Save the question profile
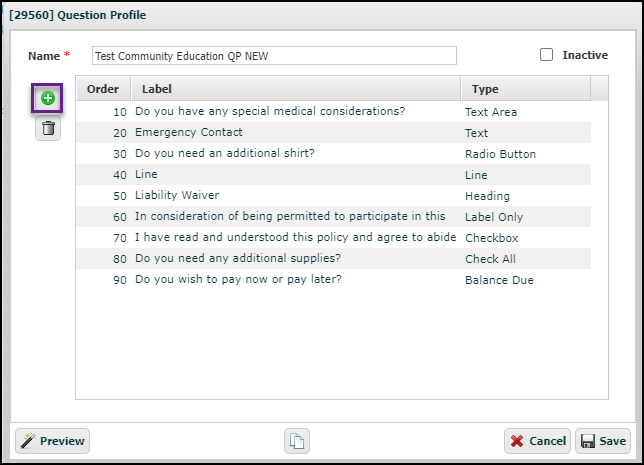The height and width of the screenshot is (465, 644). point(603,441)
